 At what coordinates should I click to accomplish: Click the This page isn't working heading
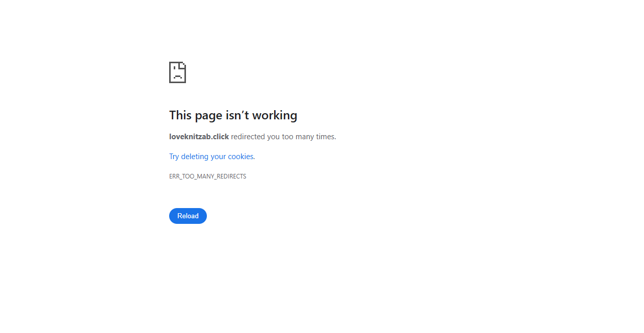pos(233,115)
